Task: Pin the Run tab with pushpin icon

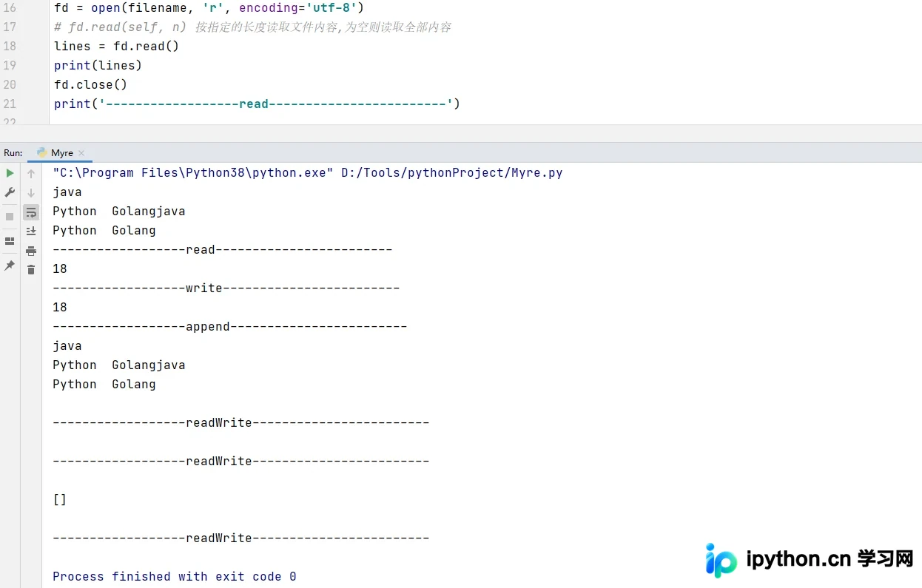Action: (x=10, y=266)
